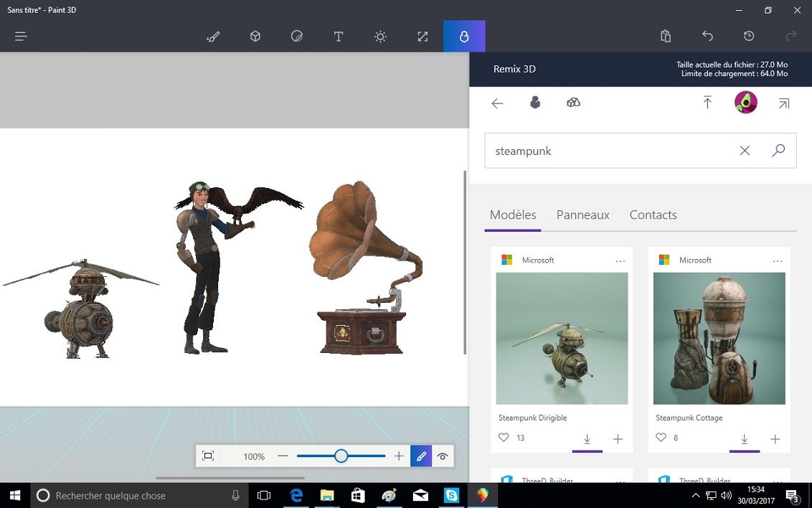812x508 pixels.
Task: Open the 3D objects tool
Action: (x=255, y=37)
